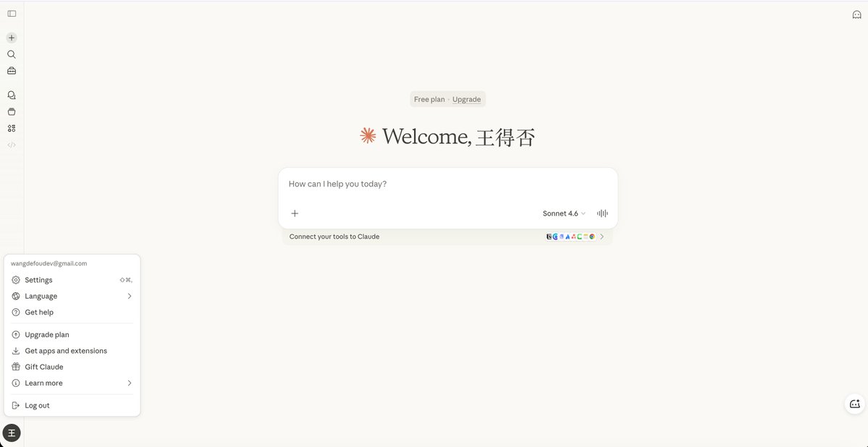Choose Upgrade plan in account menu
Image resolution: width=868 pixels, height=447 pixels.
tap(72, 335)
